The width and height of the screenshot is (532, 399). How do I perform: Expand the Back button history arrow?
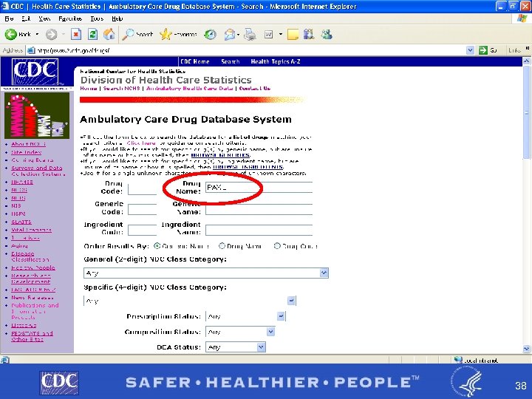[x=37, y=34]
